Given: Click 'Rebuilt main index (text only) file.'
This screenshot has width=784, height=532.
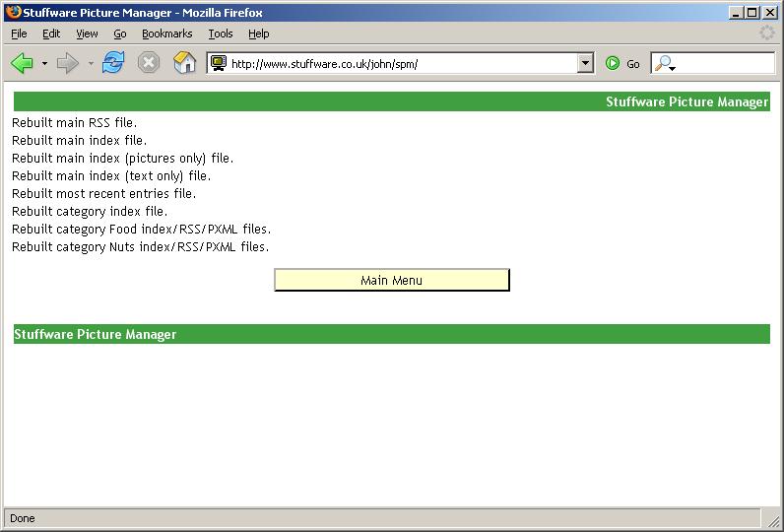Looking at the screenshot, I should point(111,175).
